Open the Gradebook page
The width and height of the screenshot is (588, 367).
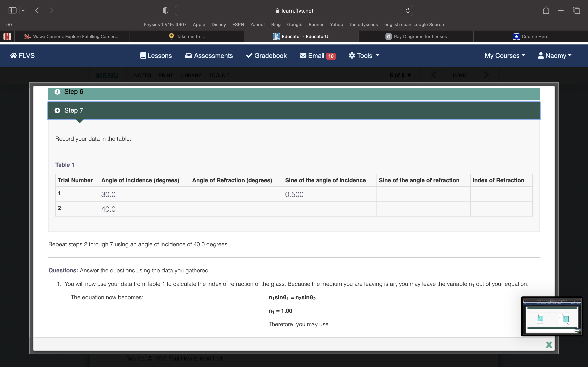[x=266, y=56]
